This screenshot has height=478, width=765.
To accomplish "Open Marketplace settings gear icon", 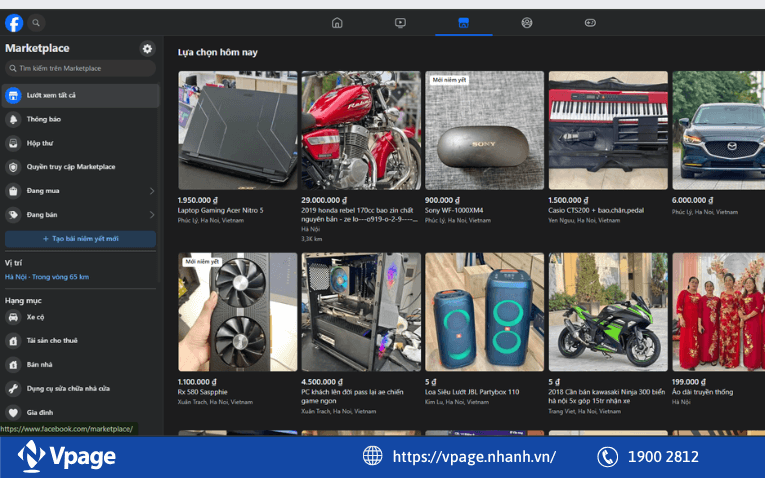I will click(x=148, y=48).
